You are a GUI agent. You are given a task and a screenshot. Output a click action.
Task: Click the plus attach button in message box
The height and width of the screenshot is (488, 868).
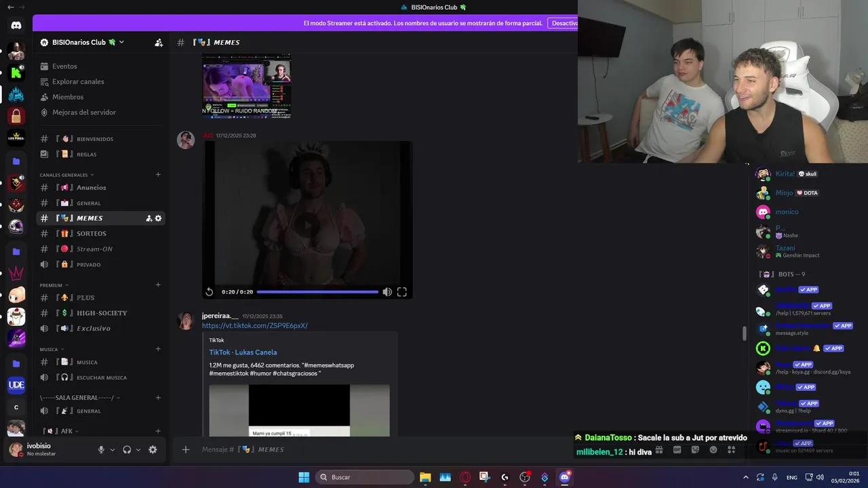185,449
